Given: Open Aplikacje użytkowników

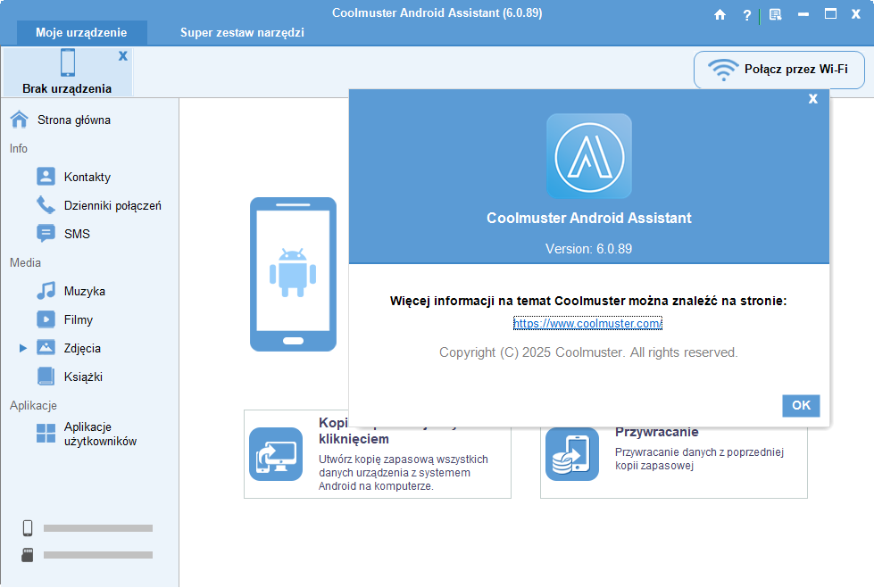Looking at the screenshot, I should tap(100, 435).
